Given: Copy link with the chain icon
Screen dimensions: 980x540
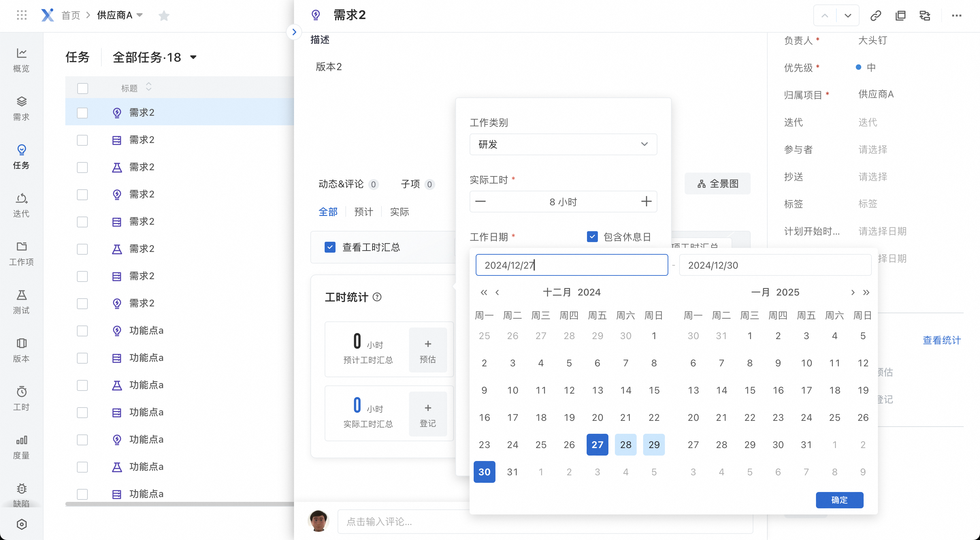Looking at the screenshot, I should click(x=876, y=16).
